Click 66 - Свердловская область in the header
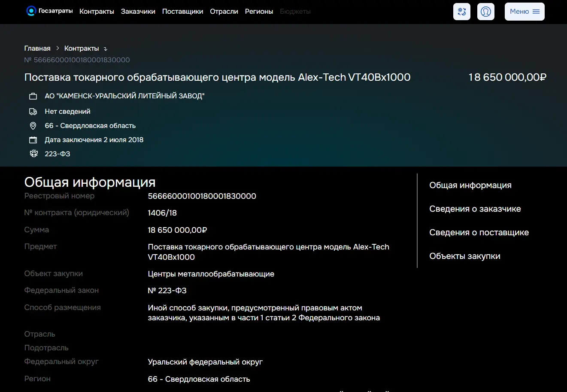Viewport: 567px width, 392px height. 90,126
